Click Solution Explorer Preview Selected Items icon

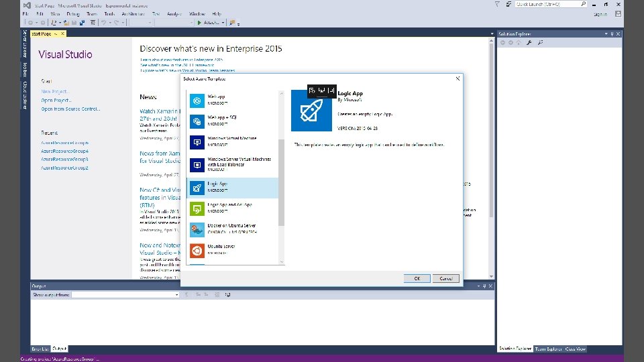[x=541, y=43]
